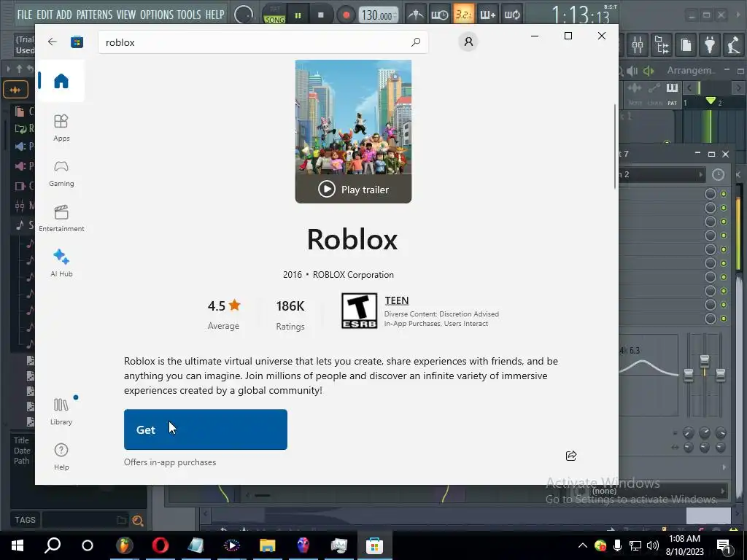Open File Explorer from the taskbar
This screenshot has width=747, height=560.
pyautogui.click(x=267, y=545)
